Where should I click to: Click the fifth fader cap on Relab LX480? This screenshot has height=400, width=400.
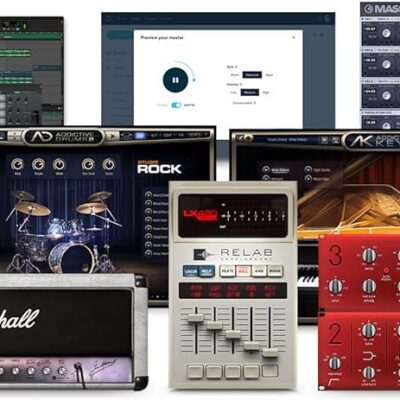pos(270,353)
